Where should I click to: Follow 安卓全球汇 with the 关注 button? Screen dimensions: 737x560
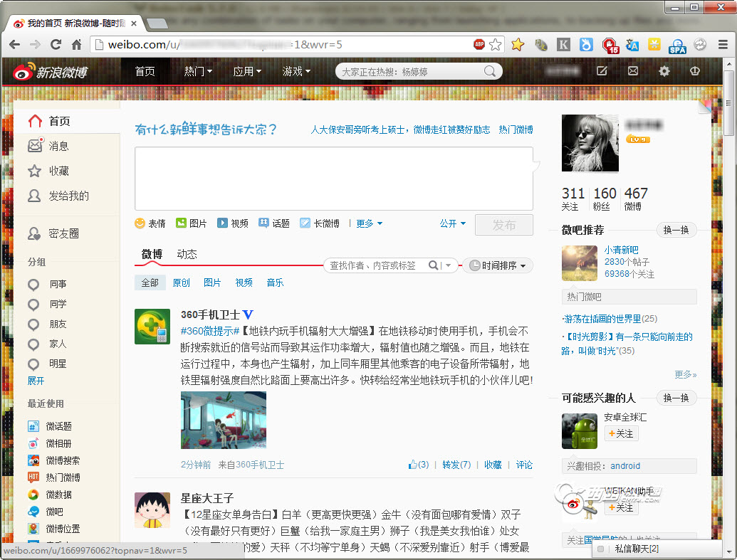621,433
